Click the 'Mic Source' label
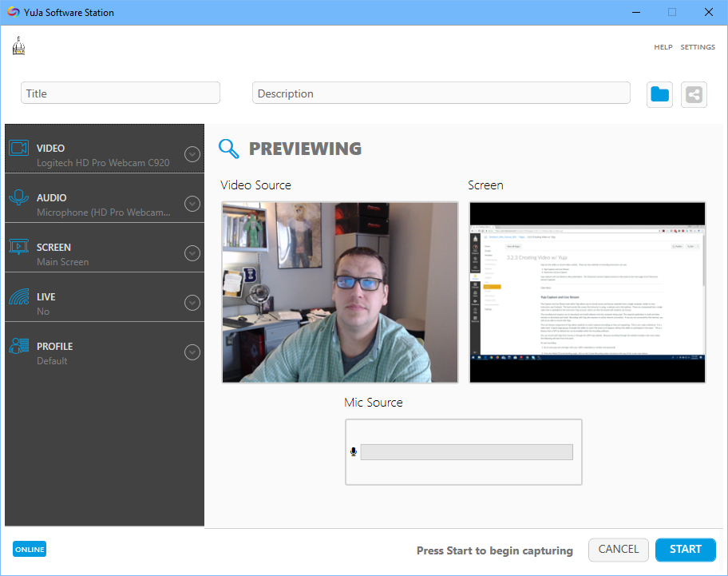Screen dimensions: 728x576 coord(374,403)
